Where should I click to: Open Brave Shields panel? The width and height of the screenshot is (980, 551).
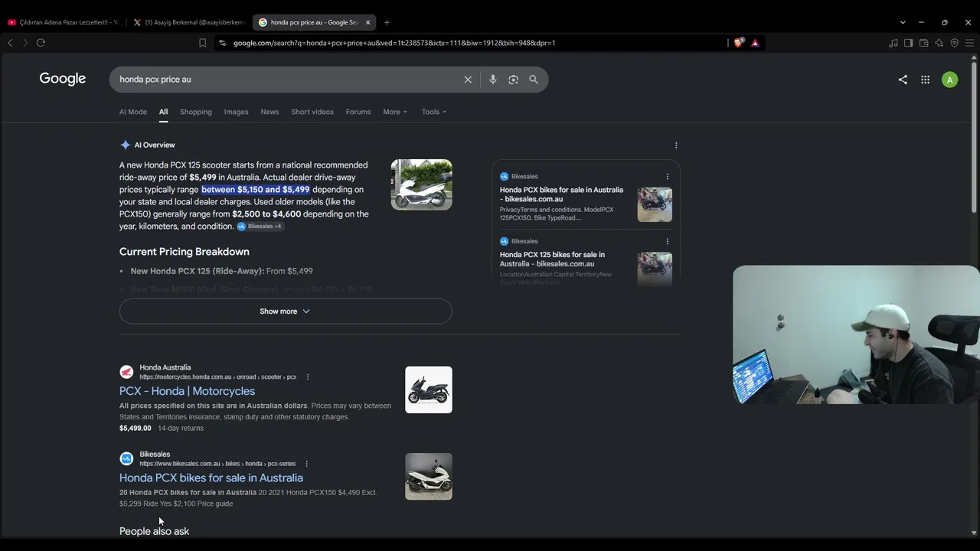(x=738, y=43)
